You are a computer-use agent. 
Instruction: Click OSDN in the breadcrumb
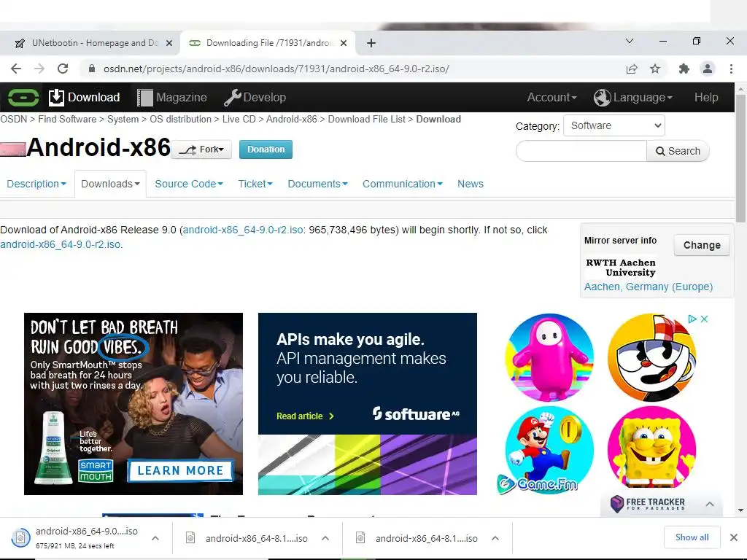click(x=14, y=119)
